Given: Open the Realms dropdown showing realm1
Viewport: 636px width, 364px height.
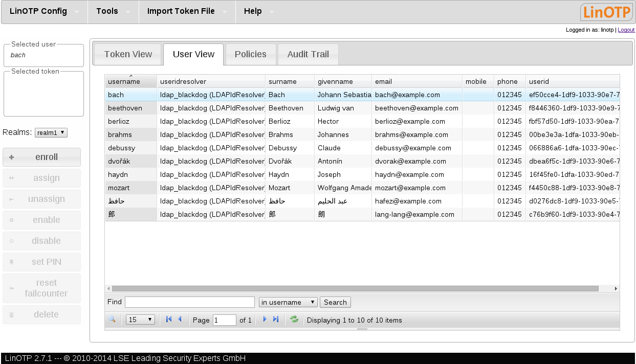Looking at the screenshot, I should pyautogui.click(x=51, y=133).
